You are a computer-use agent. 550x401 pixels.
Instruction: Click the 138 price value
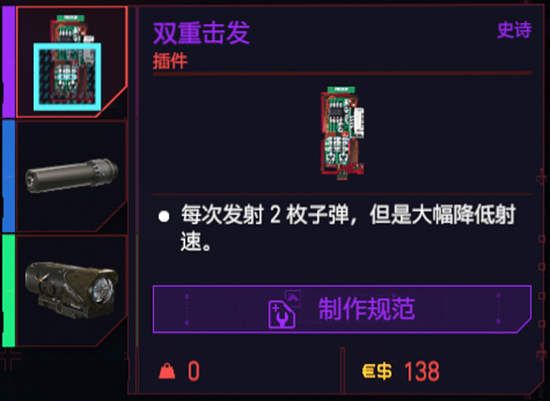pyautogui.click(x=422, y=371)
